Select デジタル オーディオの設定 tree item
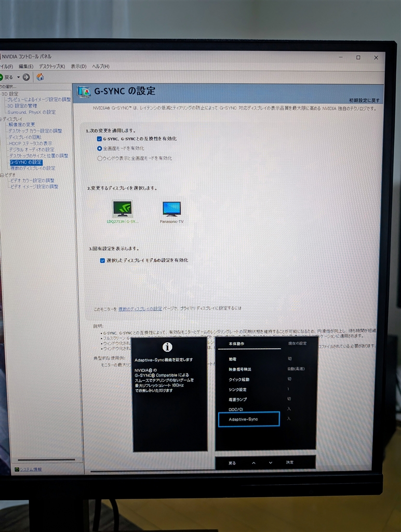401x532 pixels. click(32, 150)
